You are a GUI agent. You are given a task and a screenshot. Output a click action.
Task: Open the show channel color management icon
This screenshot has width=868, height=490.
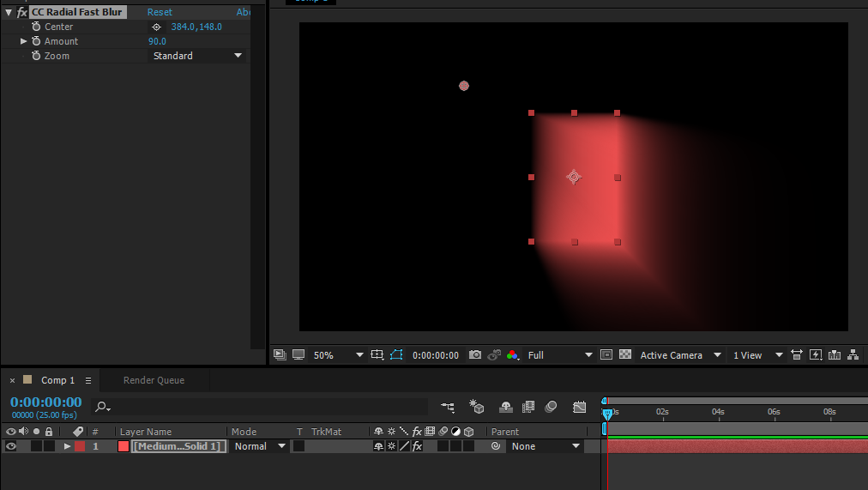click(x=513, y=355)
